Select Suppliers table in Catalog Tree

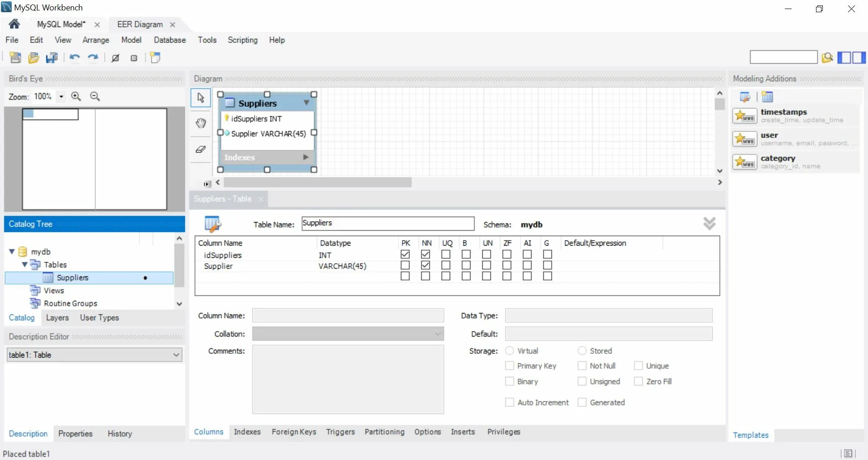click(x=89, y=278)
